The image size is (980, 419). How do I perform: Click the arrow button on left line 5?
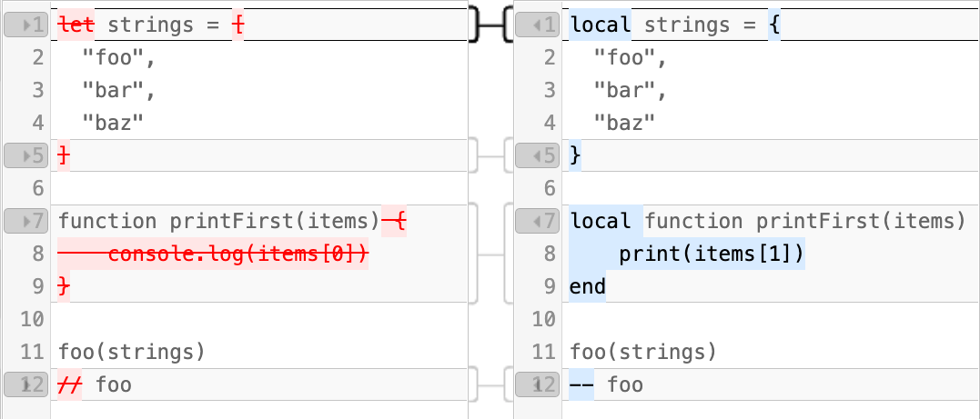point(25,155)
